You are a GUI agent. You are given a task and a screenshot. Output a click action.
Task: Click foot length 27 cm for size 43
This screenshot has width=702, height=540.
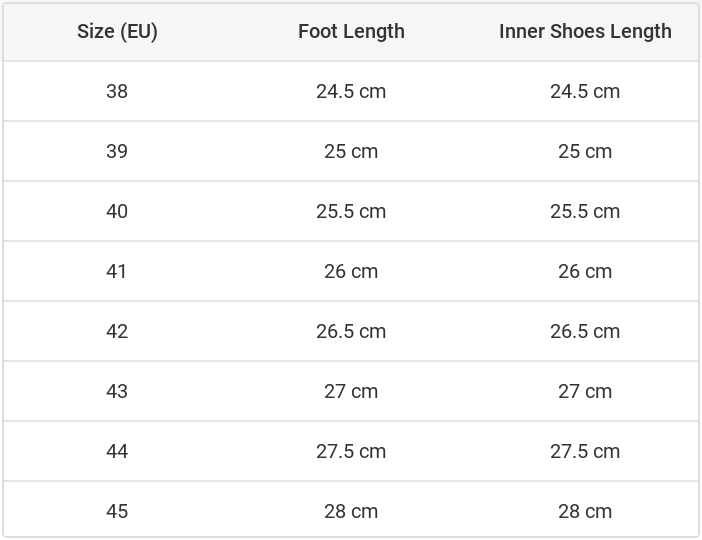351,391
